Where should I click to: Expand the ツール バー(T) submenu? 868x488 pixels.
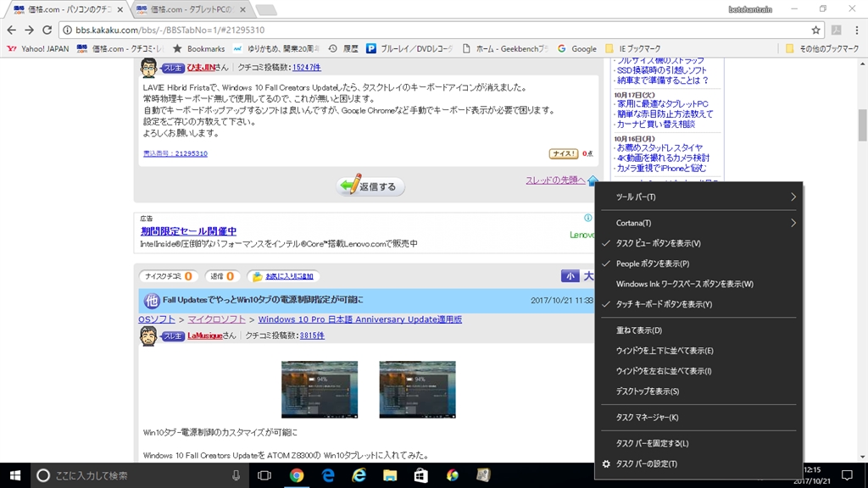click(x=698, y=197)
